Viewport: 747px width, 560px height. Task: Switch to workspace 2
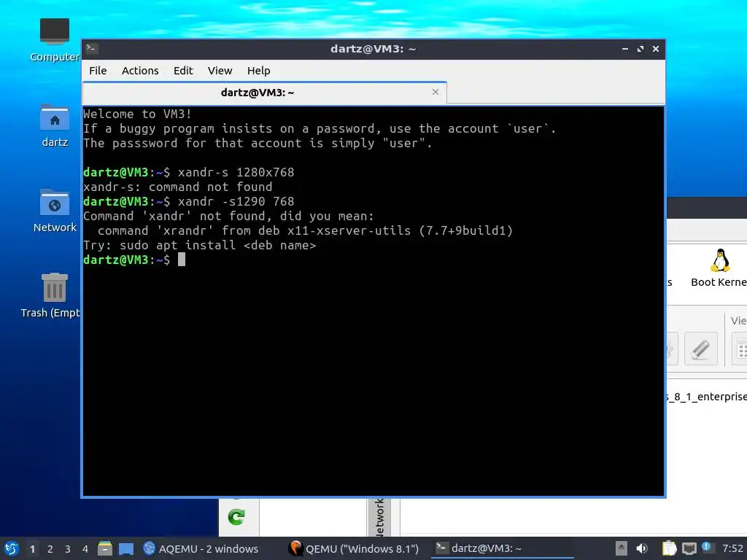point(50,549)
